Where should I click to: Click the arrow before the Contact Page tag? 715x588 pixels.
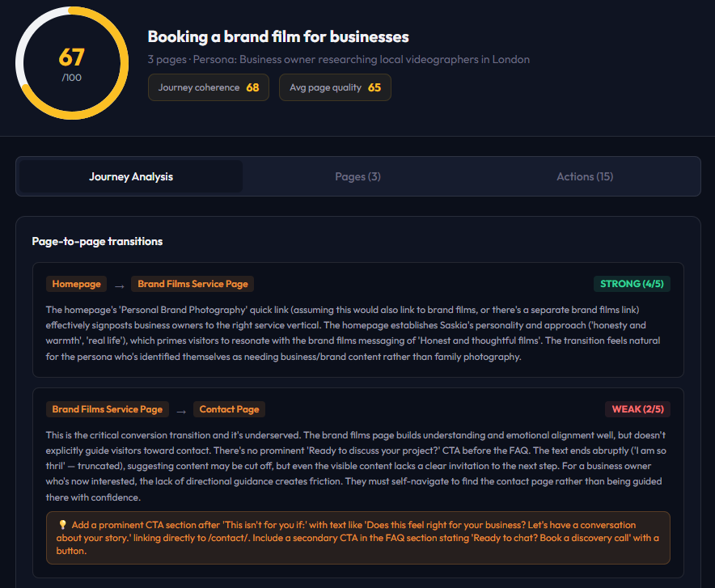pyautogui.click(x=181, y=412)
